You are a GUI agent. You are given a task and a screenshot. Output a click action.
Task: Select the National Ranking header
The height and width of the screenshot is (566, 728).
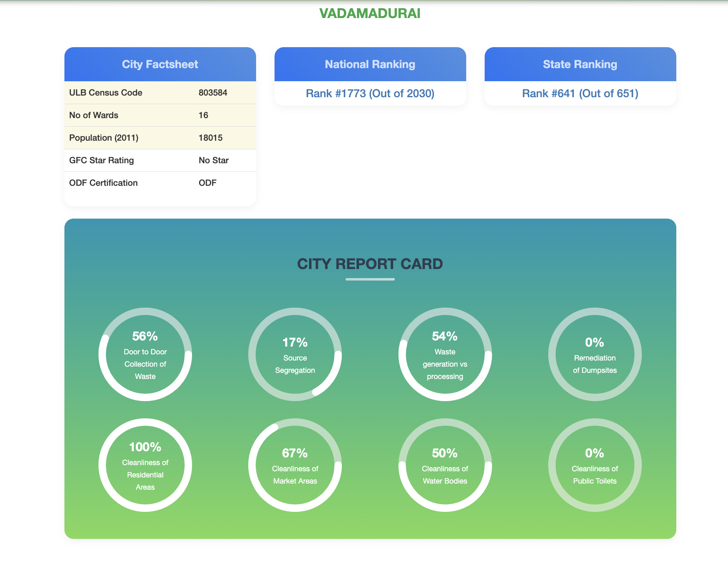tap(370, 64)
